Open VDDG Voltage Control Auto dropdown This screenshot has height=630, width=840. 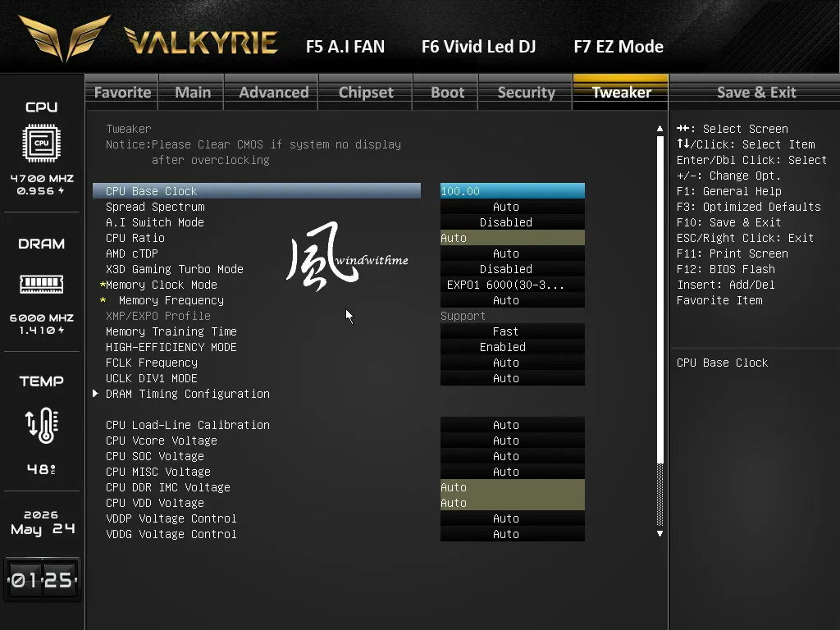pyautogui.click(x=512, y=533)
